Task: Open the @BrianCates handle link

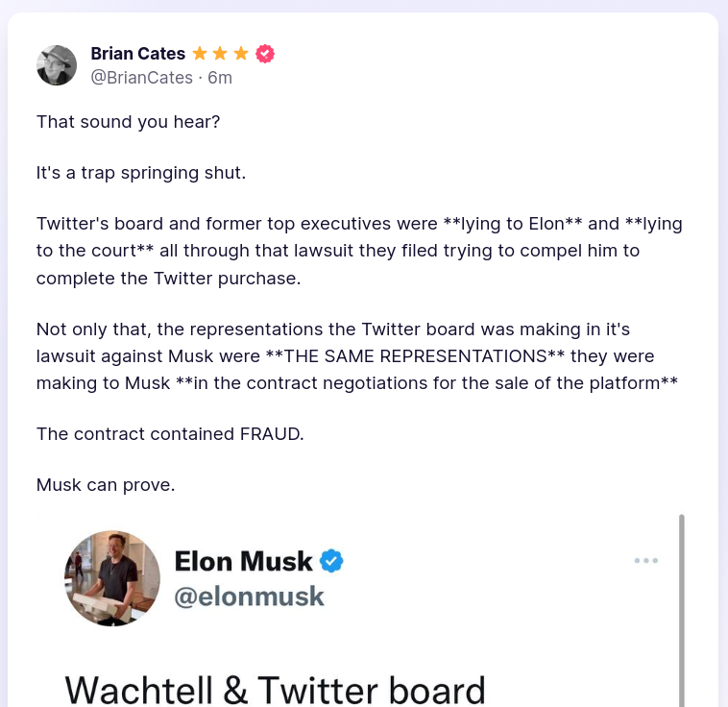Action: (141, 78)
